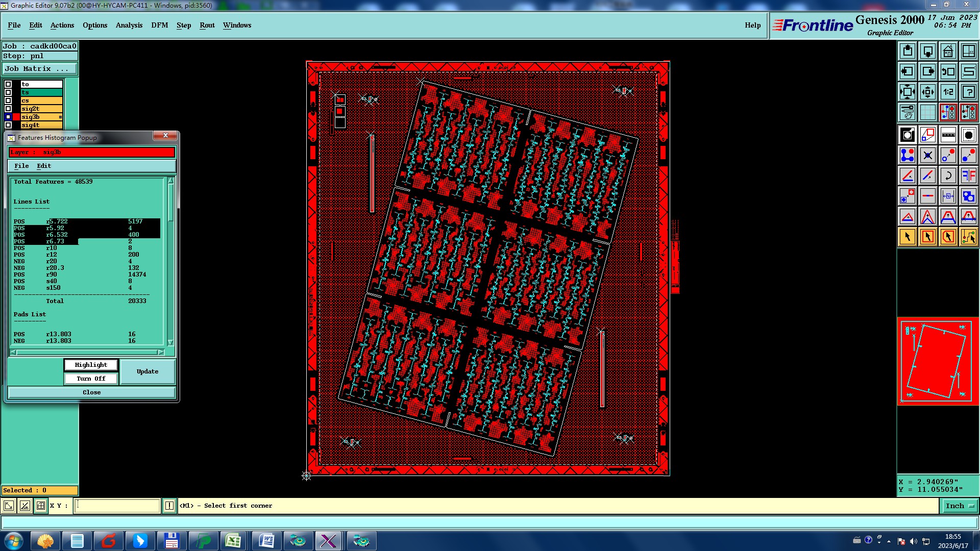980x551 pixels.
Task: Toggle the 'to' layer checkbox
Action: (8, 84)
